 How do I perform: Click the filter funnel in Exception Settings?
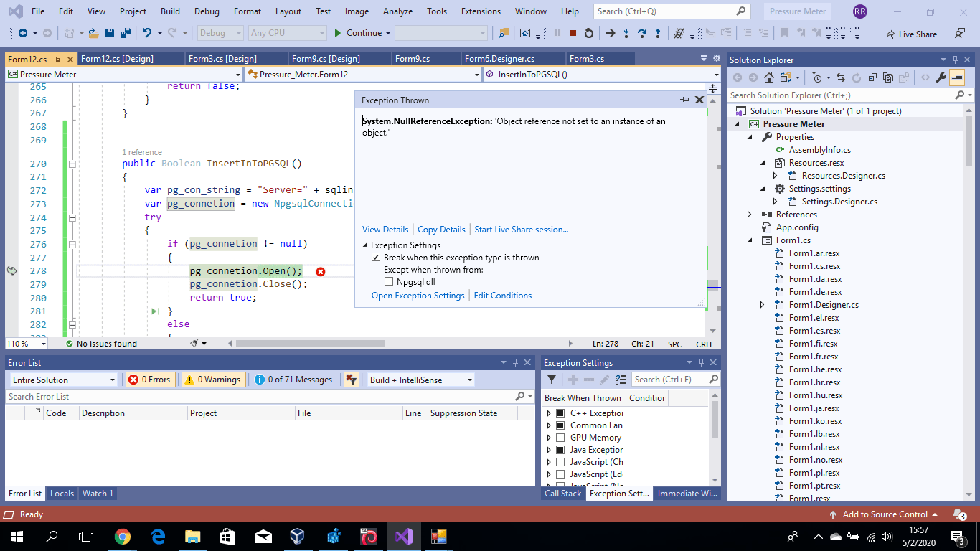(x=552, y=380)
